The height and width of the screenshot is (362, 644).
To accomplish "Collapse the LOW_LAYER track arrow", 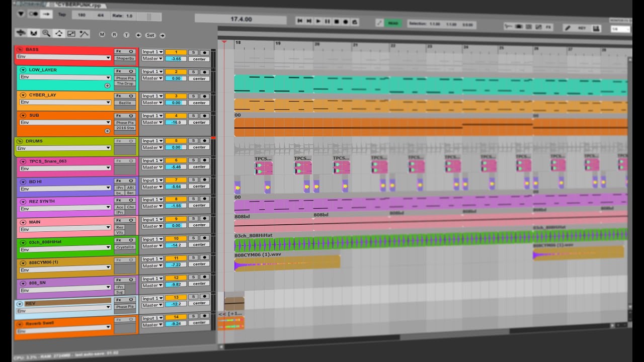I will click(23, 70).
